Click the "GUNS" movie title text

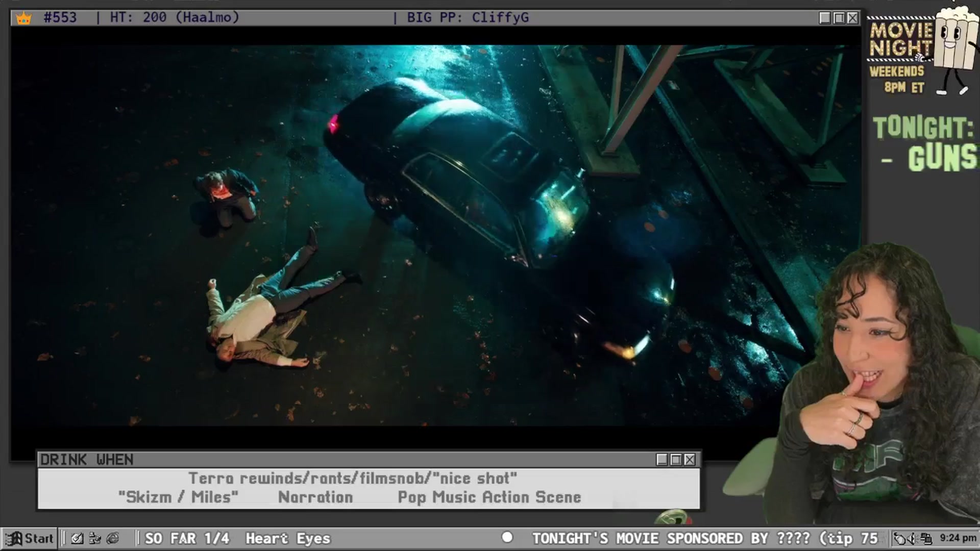click(x=942, y=158)
